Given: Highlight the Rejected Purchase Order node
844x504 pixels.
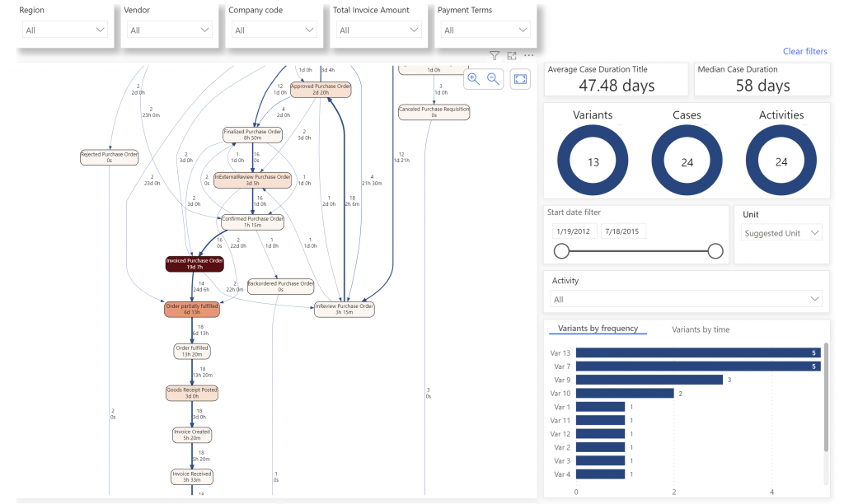Looking at the screenshot, I should pyautogui.click(x=109, y=157).
